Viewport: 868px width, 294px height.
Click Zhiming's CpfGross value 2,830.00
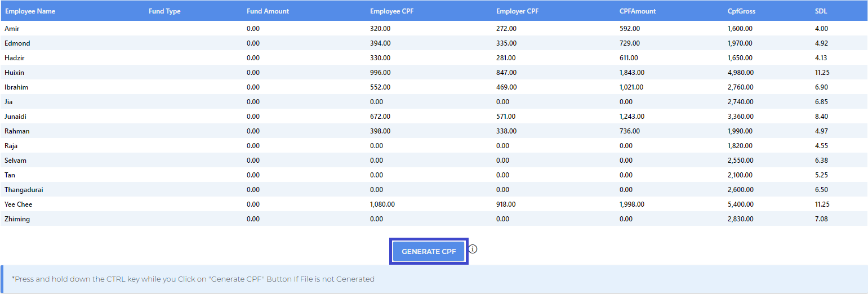740,219
